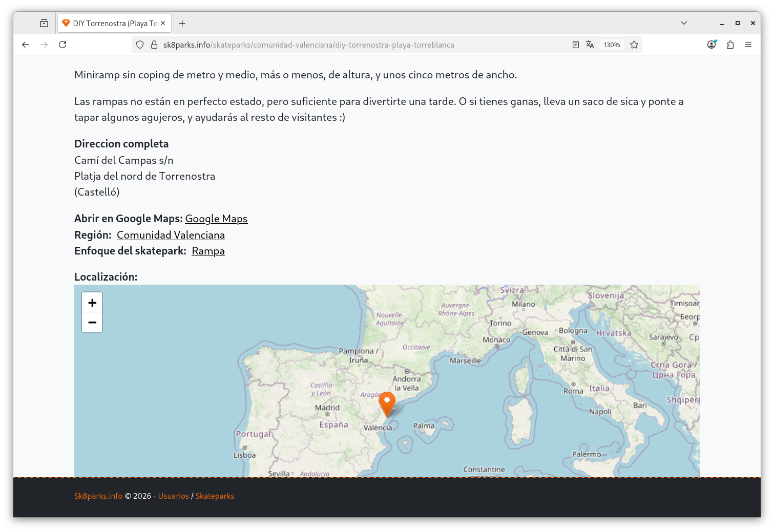Click the Firefox View icon
This screenshot has height=532, width=774.
coord(44,23)
